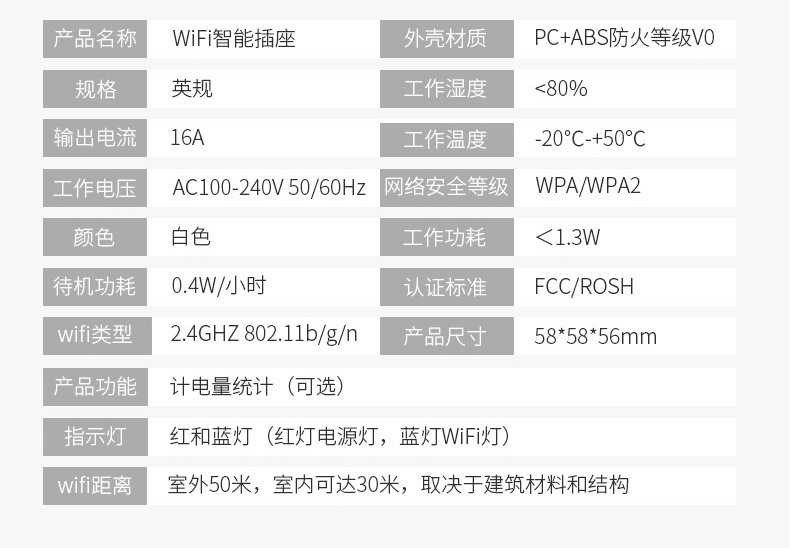Select the PC+ABS防火等级V0 text
The image size is (790, 548).
[x=624, y=40]
